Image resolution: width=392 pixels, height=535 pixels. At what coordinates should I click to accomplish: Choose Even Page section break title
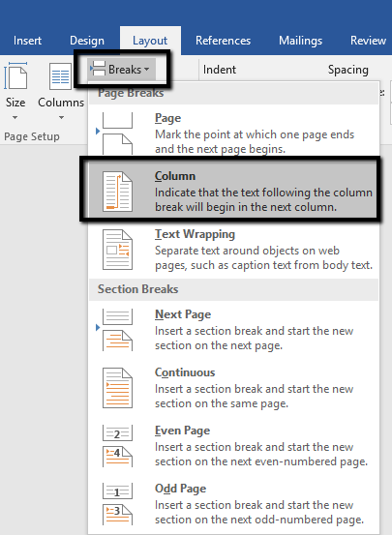pos(182,431)
